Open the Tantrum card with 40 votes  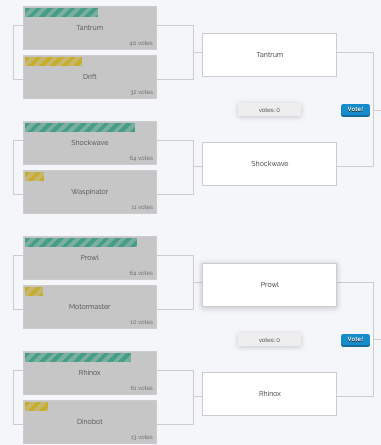pyautogui.click(x=90, y=28)
